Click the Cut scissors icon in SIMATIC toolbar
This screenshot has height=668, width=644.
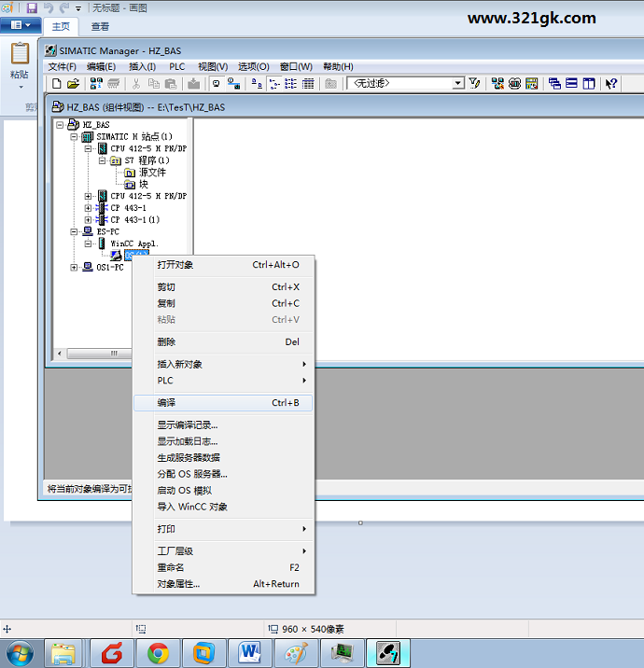tap(136, 84)
